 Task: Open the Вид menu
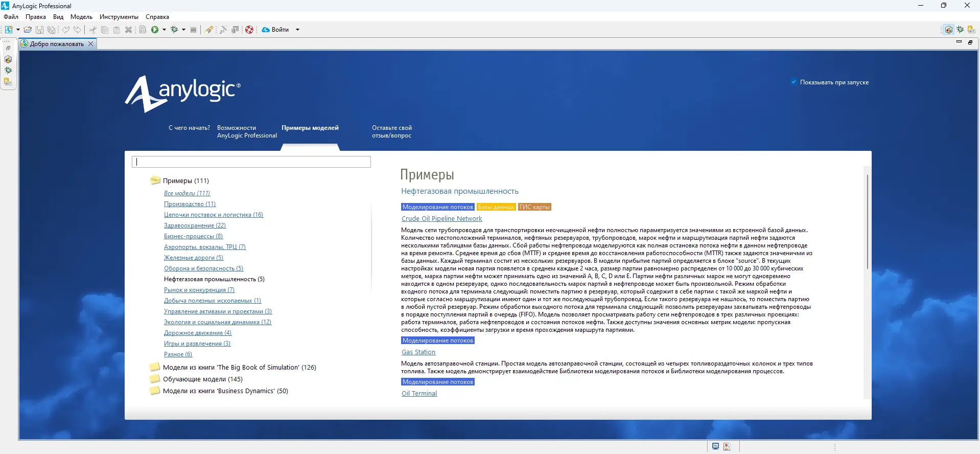click(x=58, y=17)
